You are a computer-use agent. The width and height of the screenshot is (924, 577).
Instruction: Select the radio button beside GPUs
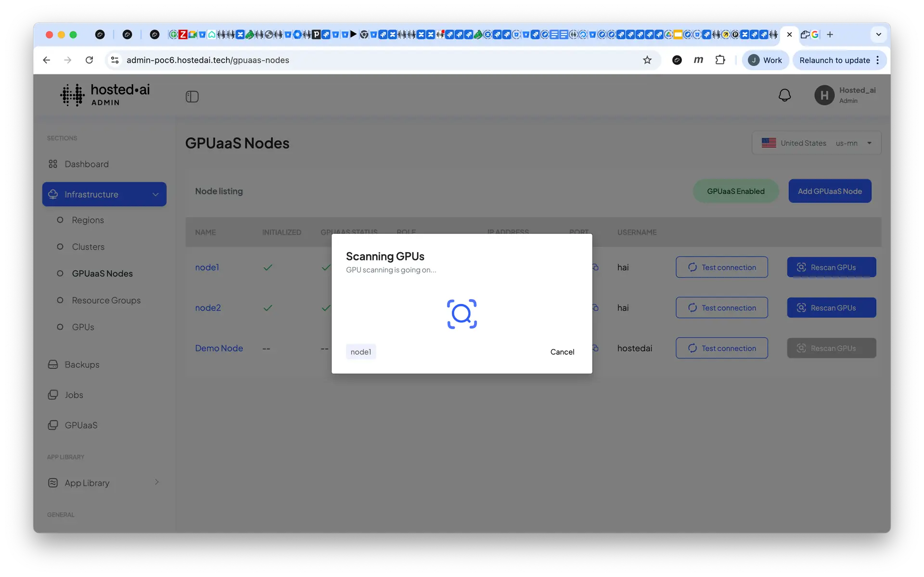click(60, 327)
